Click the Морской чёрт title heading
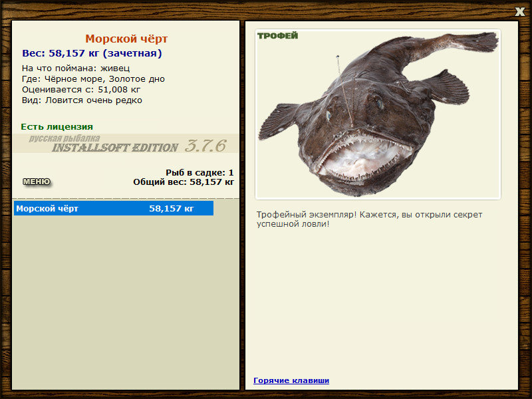Viewport: 532px width, 399px height. coord(126,39)
